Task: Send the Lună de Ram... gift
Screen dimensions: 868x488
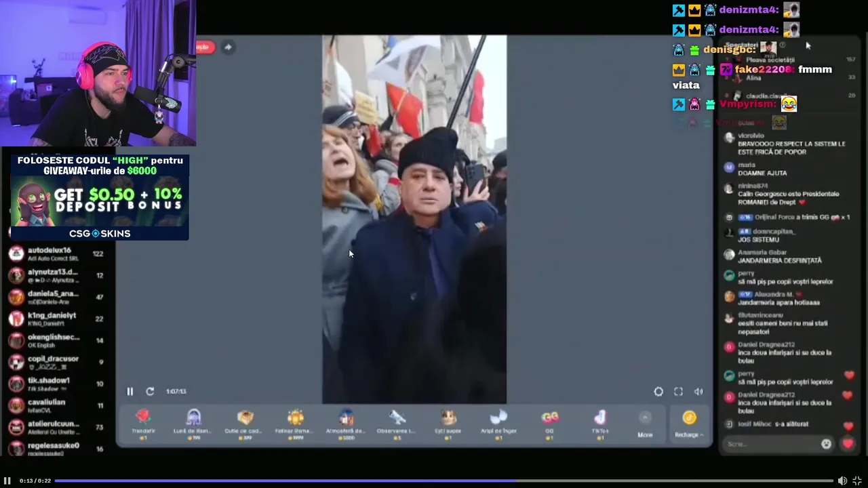Action: (193, 424)
